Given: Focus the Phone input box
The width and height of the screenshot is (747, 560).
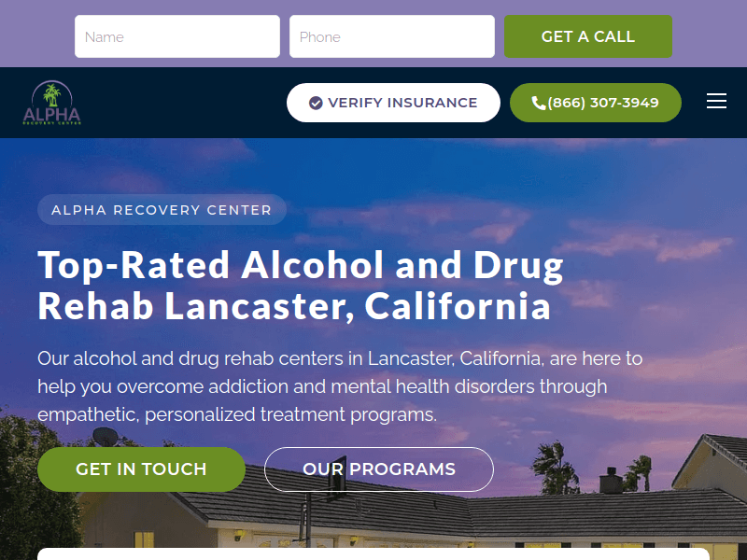Looking at the screenshot, I should click(391, 35).
